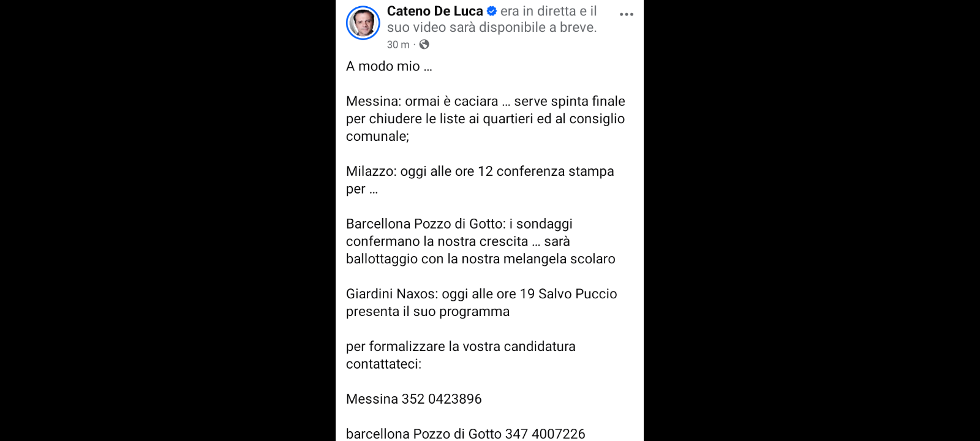Click the "A modo mio ..." opening line
Image resolution: width=980 pixels, height=441 pixels.
tap(389, 66)
